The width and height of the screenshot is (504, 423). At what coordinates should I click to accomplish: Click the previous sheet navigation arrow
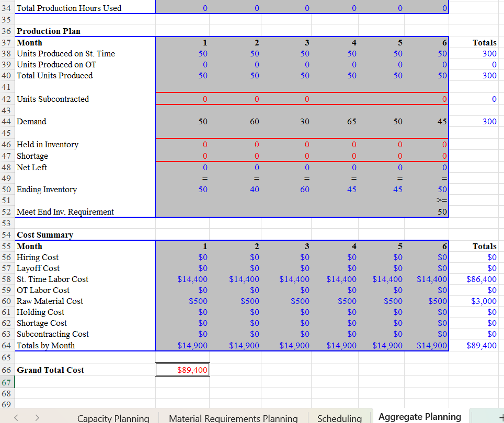coord(16,418)
